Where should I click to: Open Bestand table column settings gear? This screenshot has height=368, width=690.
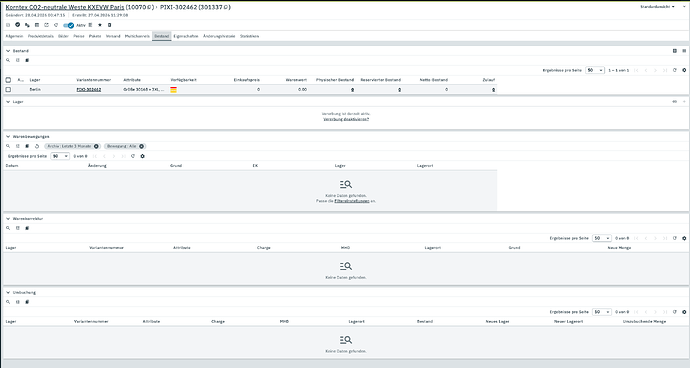684,70
